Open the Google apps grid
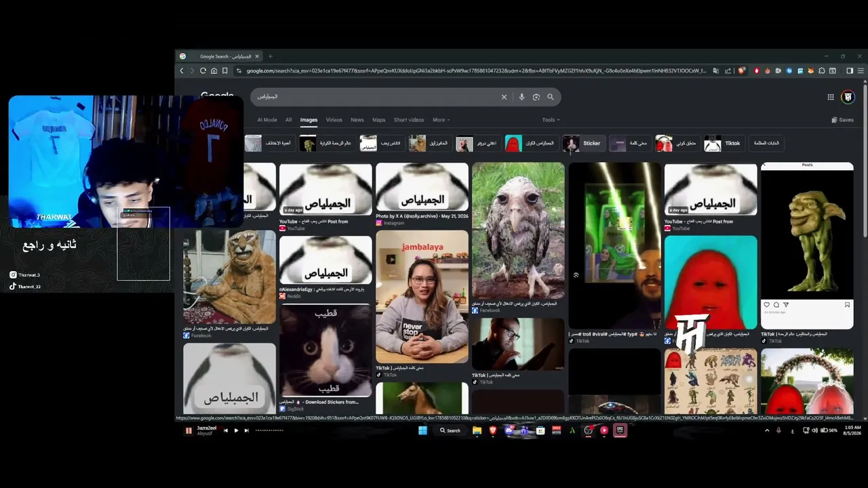 (x=831, y=97)
